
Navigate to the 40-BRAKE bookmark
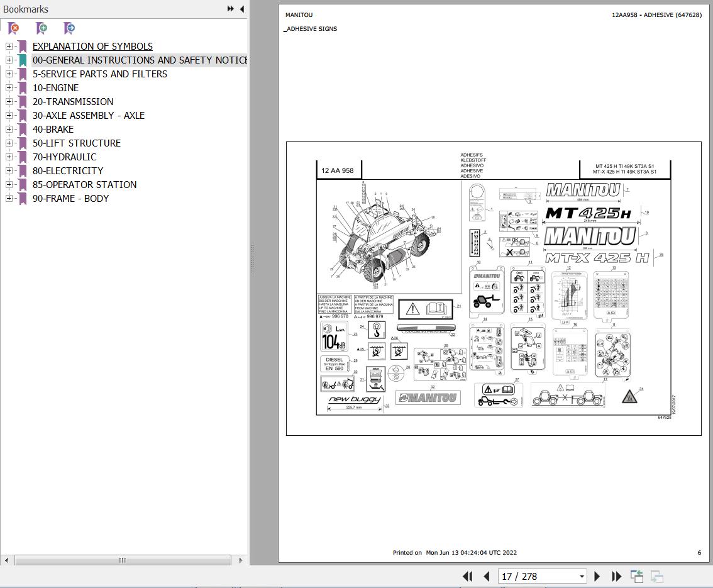[x=53, y=129]
